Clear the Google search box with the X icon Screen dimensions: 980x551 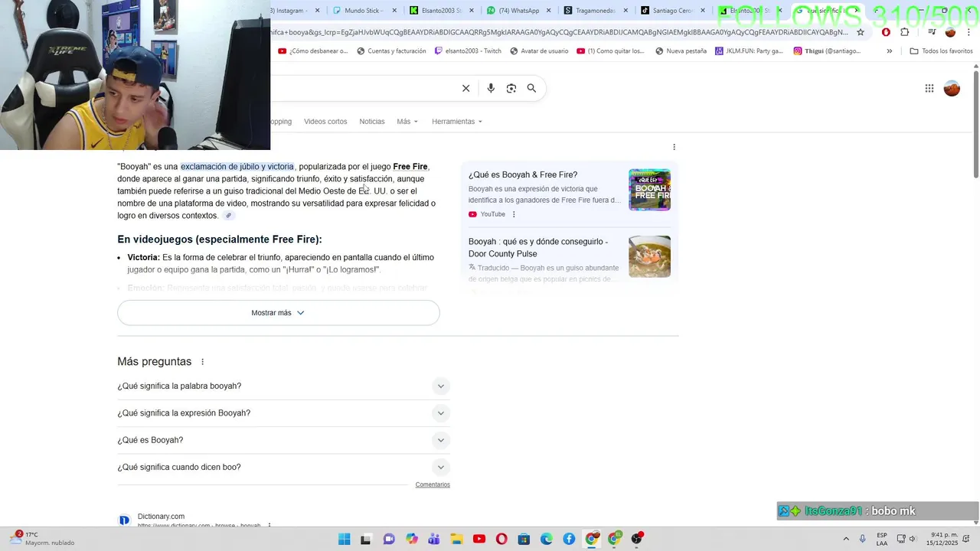[465, 88]
